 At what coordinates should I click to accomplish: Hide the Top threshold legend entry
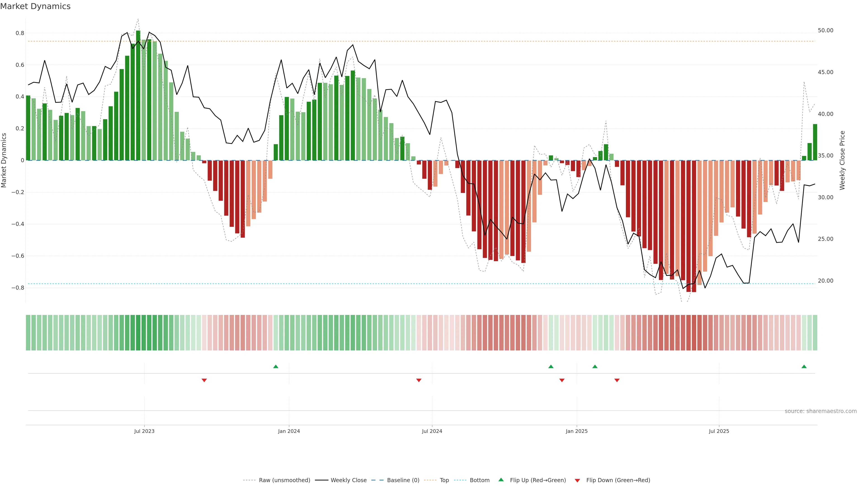click(x=444, y=480)
